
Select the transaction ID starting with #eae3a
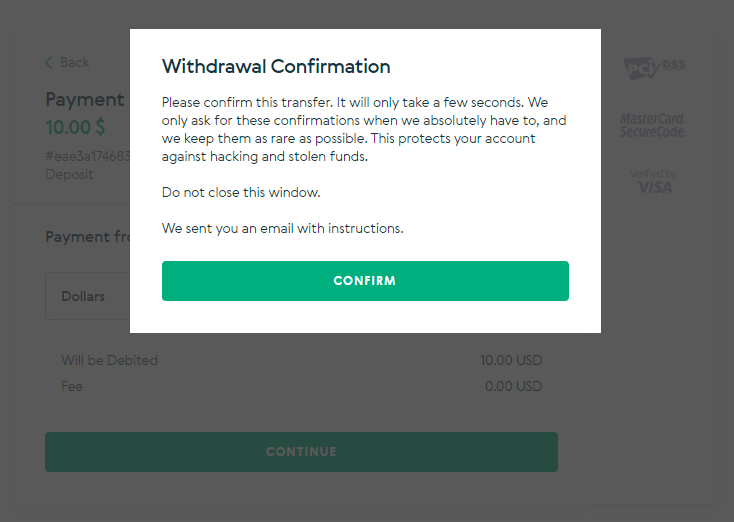88,155
